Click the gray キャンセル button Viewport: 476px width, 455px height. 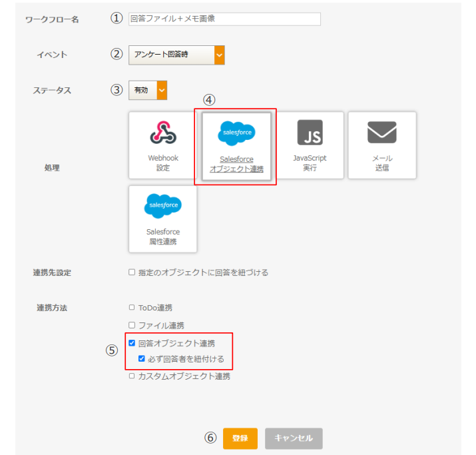click(x=294, y=438)
